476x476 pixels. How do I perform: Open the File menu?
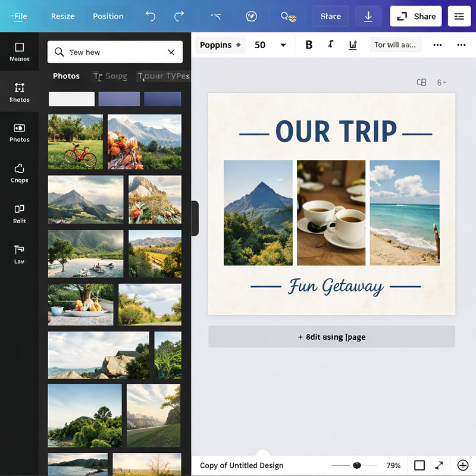tap(19, 16)
